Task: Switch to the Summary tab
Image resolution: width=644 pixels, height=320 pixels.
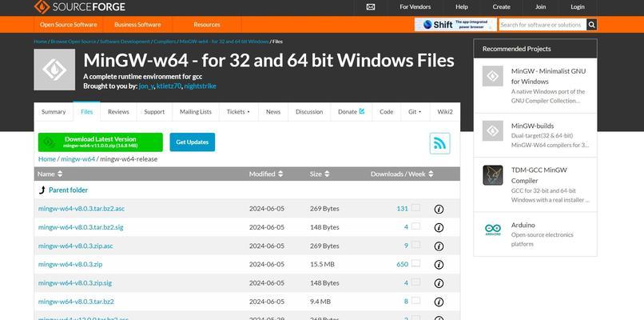Action: tap(54, 112)
